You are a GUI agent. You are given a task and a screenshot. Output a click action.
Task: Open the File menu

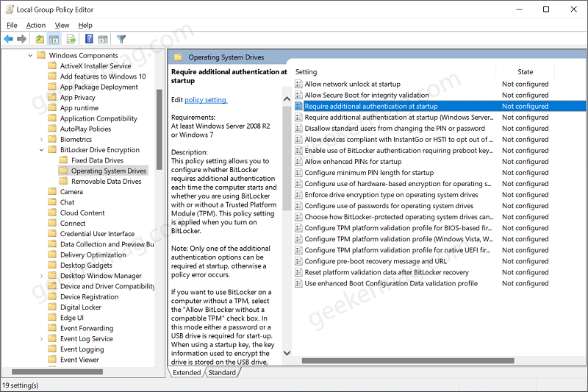tap(12, 25)
